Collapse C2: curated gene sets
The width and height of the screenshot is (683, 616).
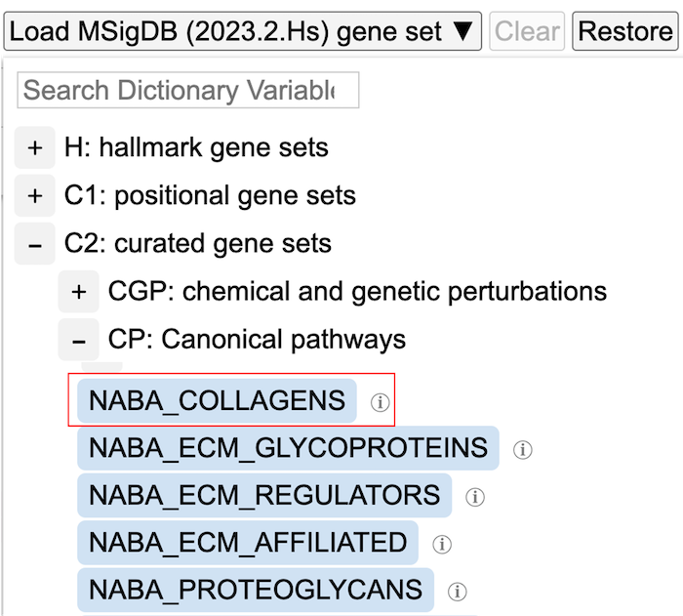[35, 244]
